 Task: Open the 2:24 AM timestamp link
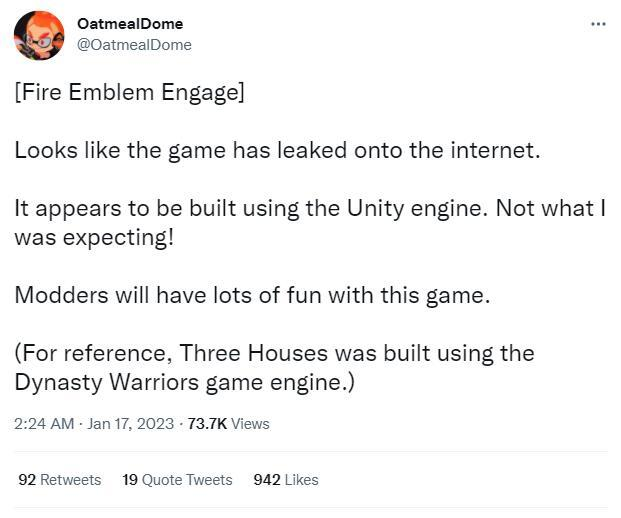tap(44, 424)
